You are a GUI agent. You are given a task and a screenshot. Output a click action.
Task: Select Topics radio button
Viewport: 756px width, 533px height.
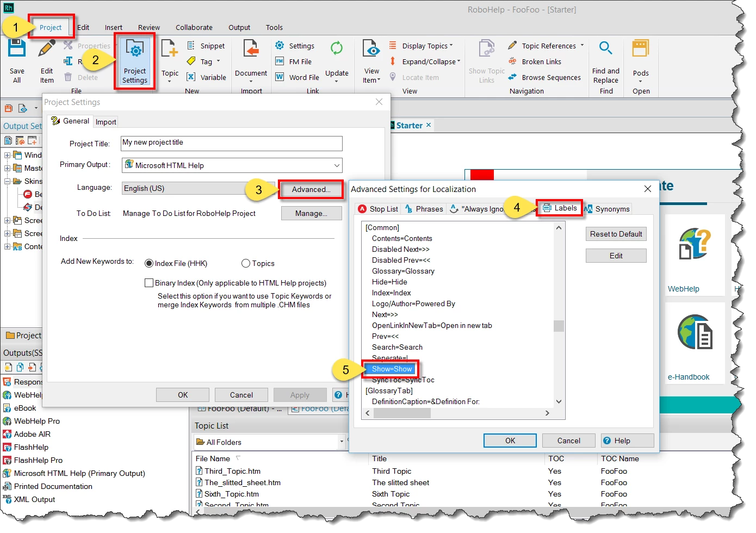pos(246,263)
